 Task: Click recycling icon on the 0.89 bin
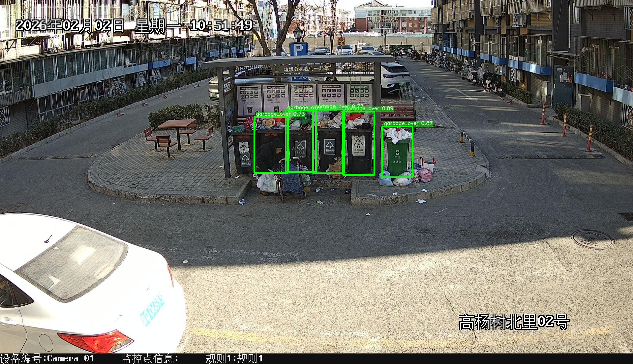(358, 144)
